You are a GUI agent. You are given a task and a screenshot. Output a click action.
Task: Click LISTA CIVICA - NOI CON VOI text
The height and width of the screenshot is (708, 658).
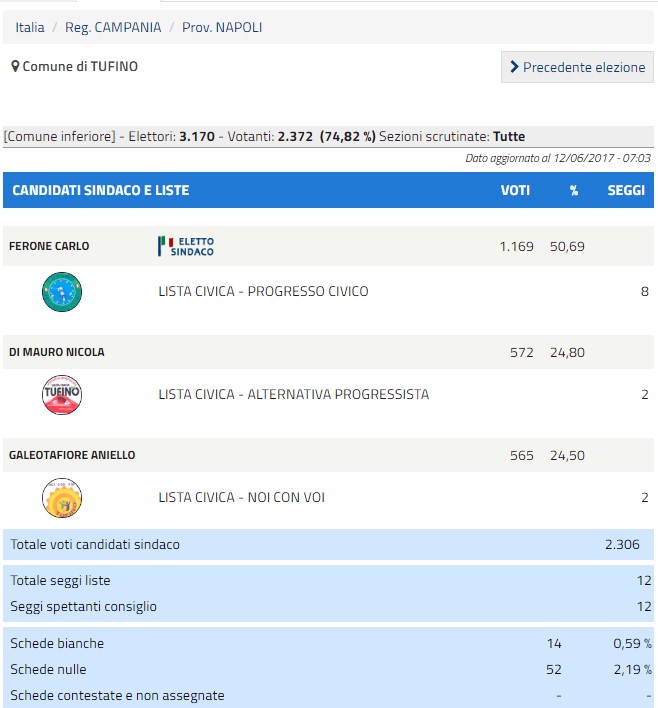pos(242,497)
